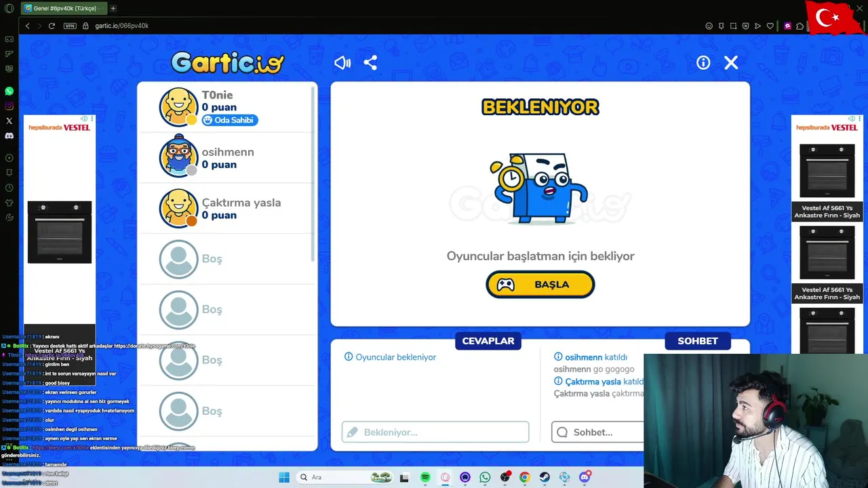Toggle the browser VPN badge
The width and height of the screenshot is (868, 488).
pyautogui.click(x=70, y=26)
